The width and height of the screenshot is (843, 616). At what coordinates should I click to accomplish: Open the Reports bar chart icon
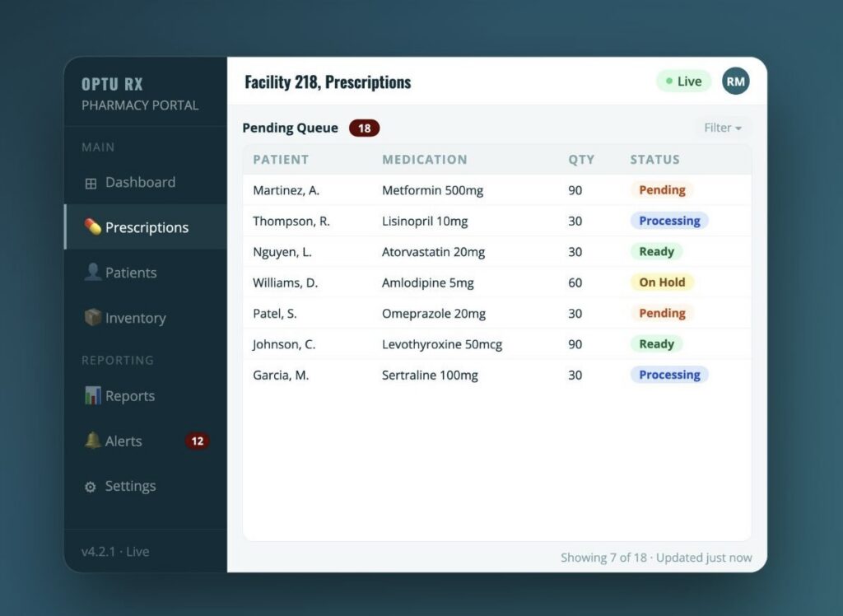92,395
